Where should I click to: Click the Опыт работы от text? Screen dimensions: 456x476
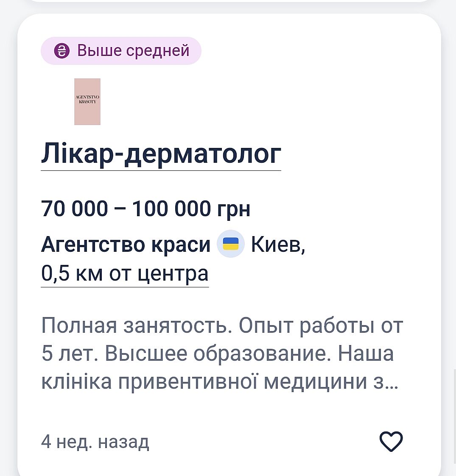[321, 326]
